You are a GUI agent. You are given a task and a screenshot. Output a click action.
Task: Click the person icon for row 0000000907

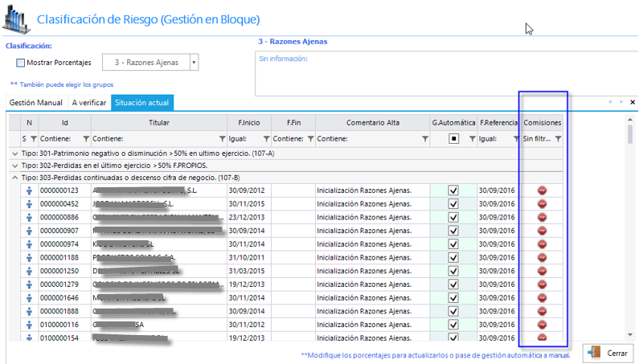coord(29,231)
